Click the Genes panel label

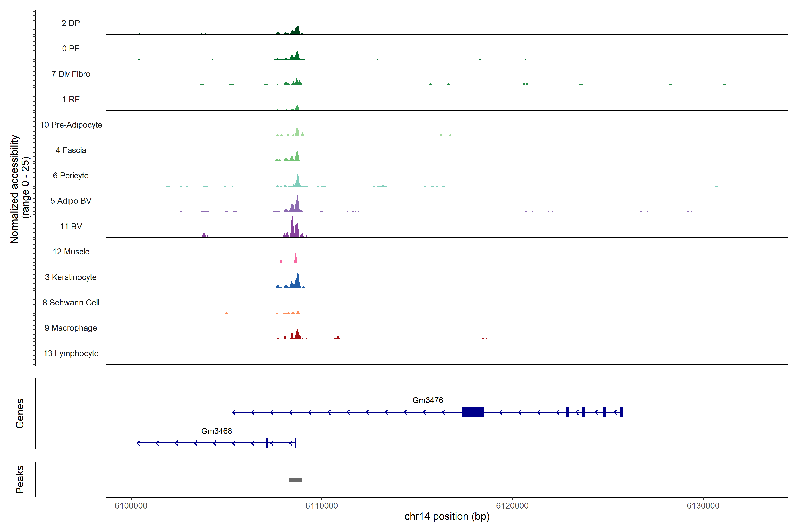click(x=20, y=413)
